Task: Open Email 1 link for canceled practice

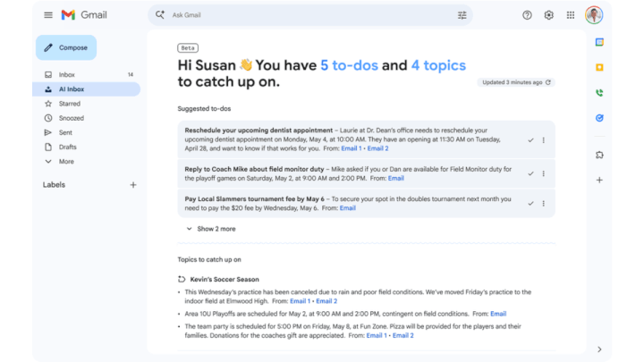Action: pos(301,301)
